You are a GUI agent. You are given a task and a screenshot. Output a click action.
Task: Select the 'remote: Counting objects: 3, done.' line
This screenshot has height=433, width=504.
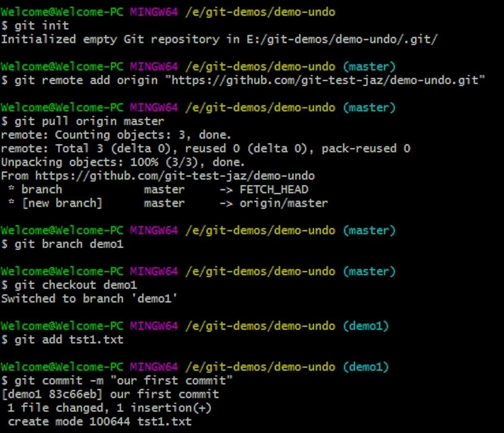116,135
